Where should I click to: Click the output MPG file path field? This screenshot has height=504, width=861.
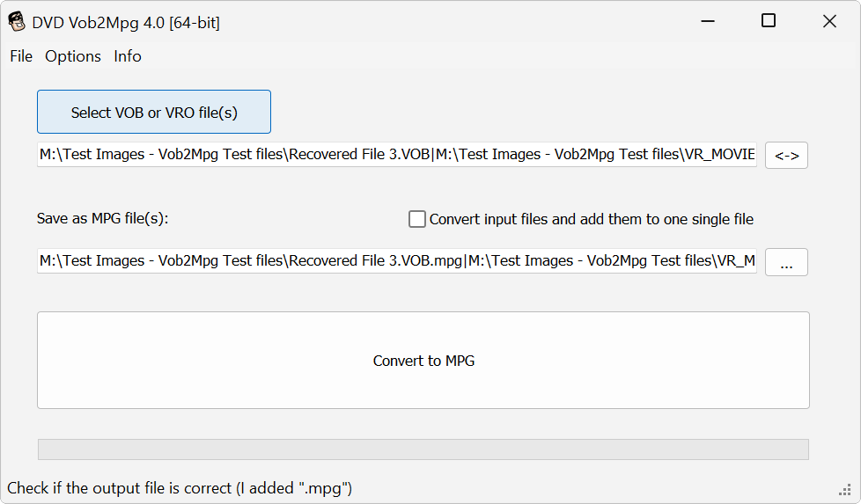pyautogui.click(x=396, y=261)
